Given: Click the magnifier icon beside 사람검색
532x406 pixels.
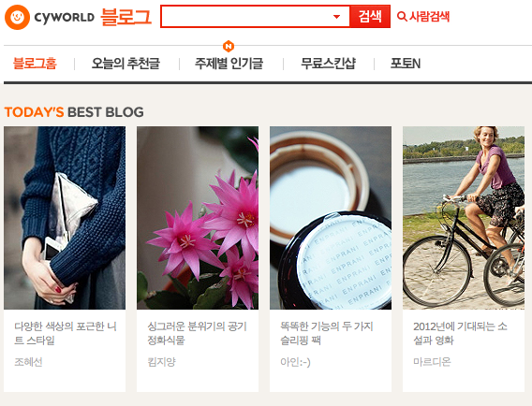Looking at the screenshot, I should point(402,16).
